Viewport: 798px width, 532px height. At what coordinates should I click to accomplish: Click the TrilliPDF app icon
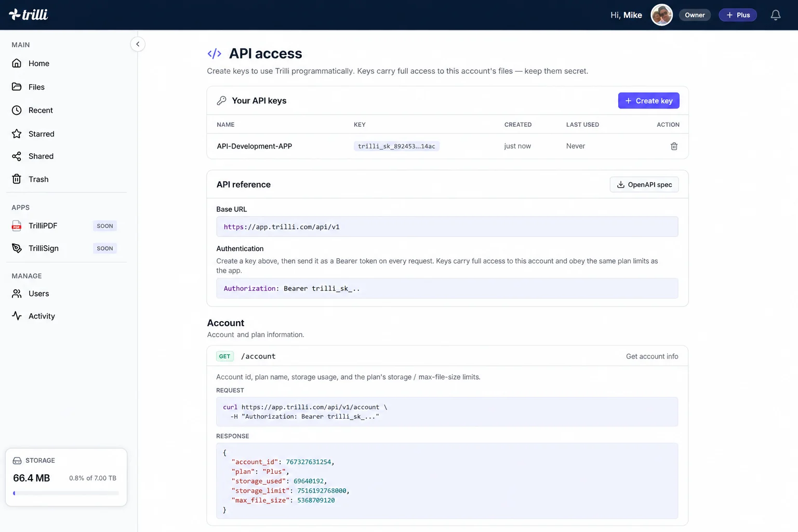point(17,226)
